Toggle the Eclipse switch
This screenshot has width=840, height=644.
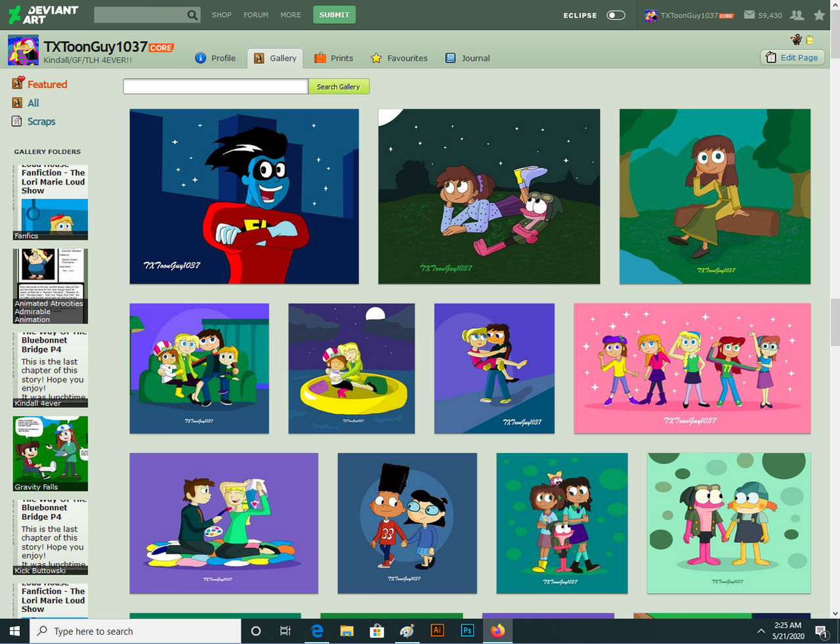616,14
